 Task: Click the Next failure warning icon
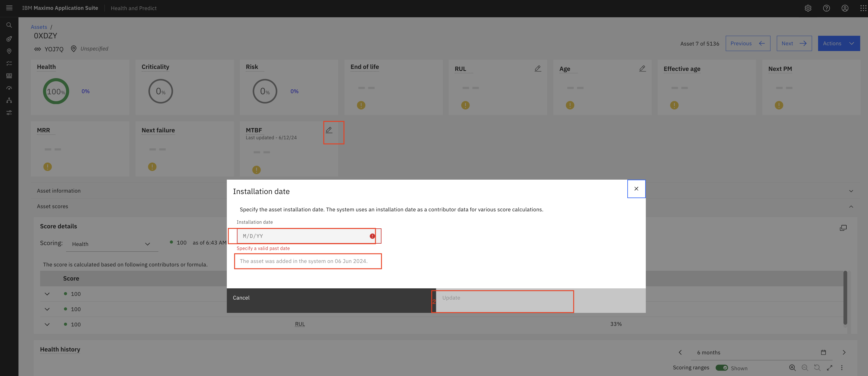(x=152, y=167)
